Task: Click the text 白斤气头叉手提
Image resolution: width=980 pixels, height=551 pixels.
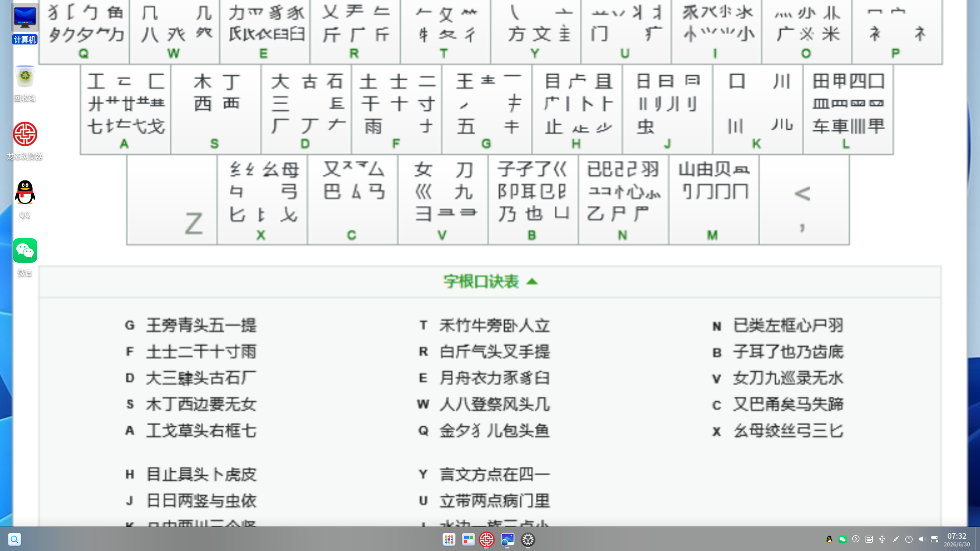Action: pyautogui.click(x=495, y=352)
